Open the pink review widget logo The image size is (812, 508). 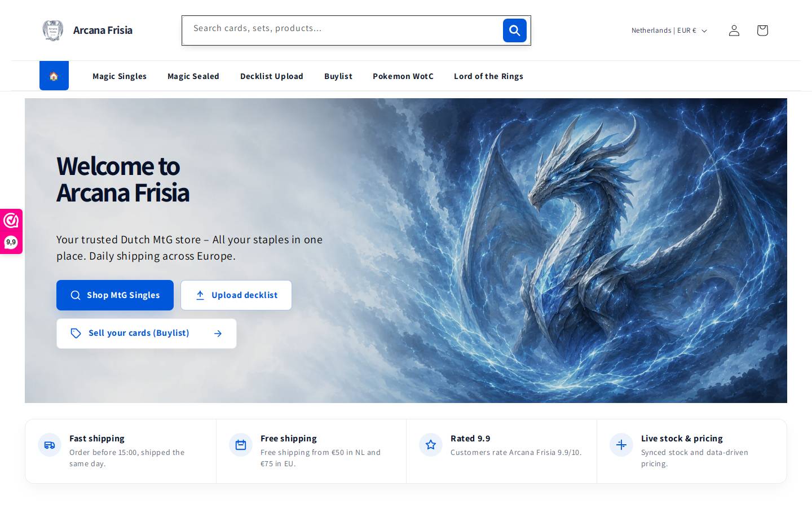[11, 220]
